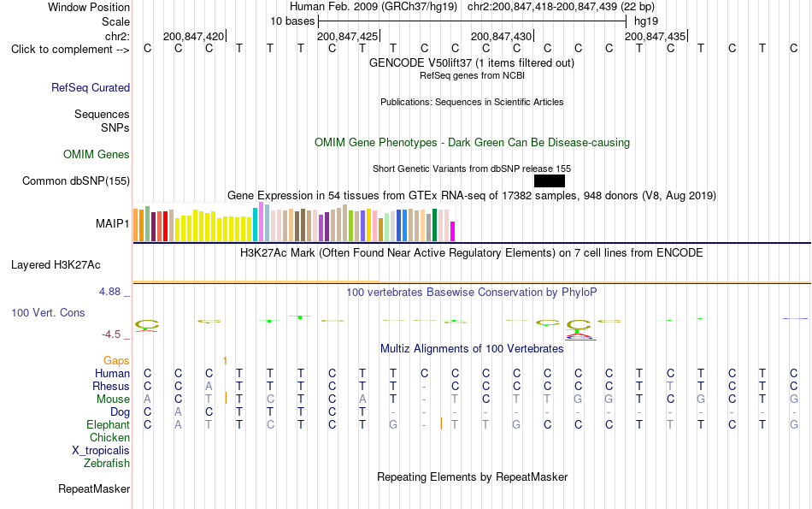
Task: Click the 100 Vert. Cons label
Action: tap(48, 312)
